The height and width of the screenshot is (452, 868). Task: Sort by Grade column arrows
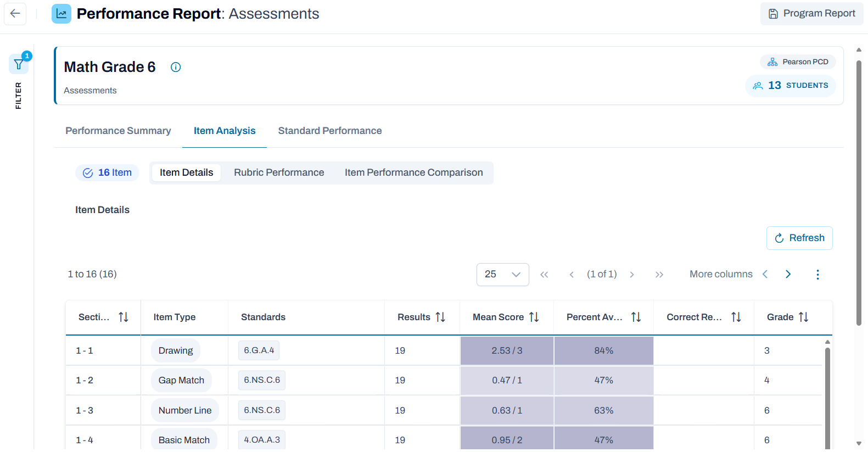(804, 317)
